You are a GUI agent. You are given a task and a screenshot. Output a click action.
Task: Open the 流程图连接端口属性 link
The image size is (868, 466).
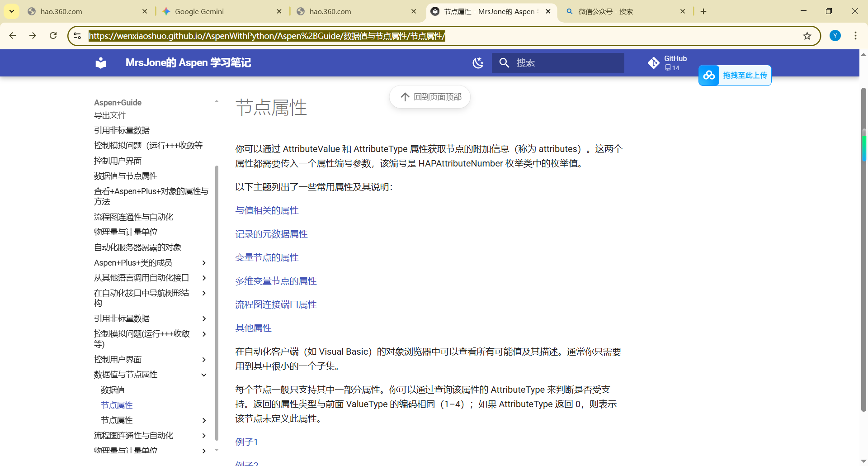coord(276,304)
